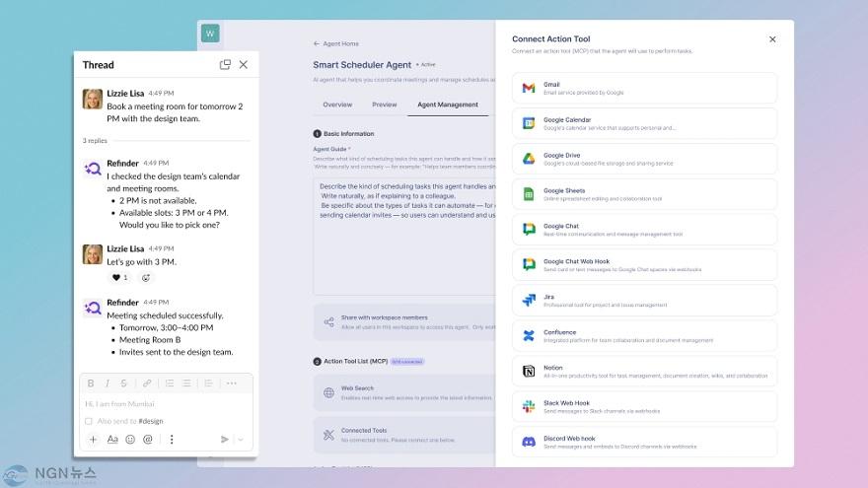Toggle italic formatting in thread composer
Screen dimensions: 868x488
(x=108, y=383)
